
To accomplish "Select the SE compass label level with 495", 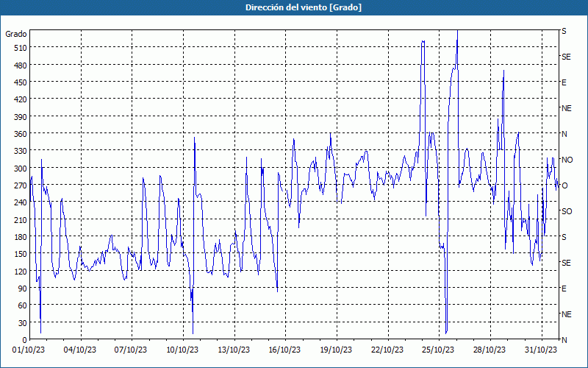I will click(x=566, y=57).
